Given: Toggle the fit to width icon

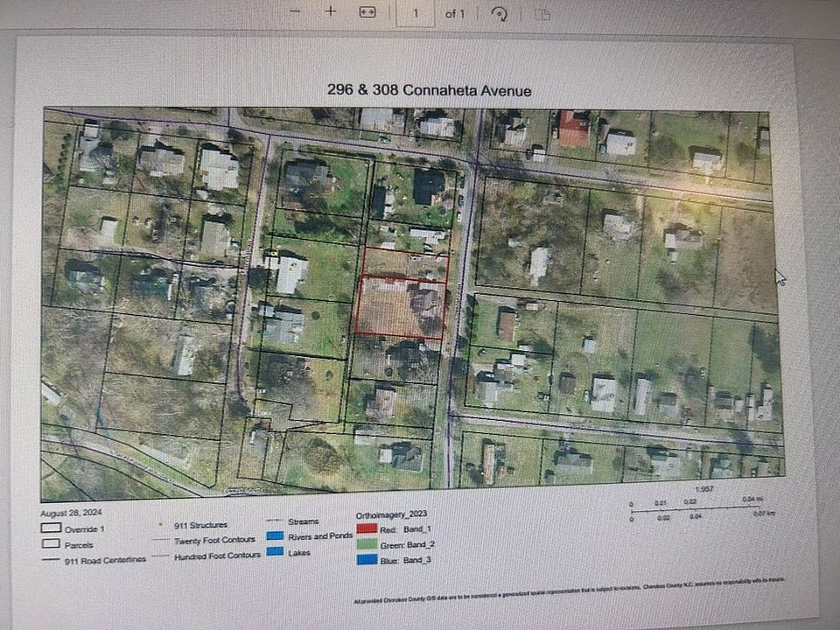Looking at the screenshot, I should click(367, 12).
